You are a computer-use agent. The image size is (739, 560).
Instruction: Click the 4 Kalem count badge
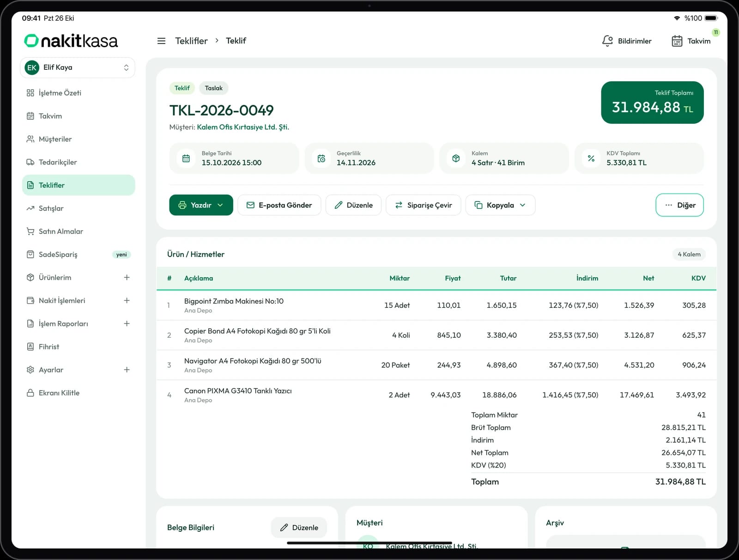click(689, 254)
